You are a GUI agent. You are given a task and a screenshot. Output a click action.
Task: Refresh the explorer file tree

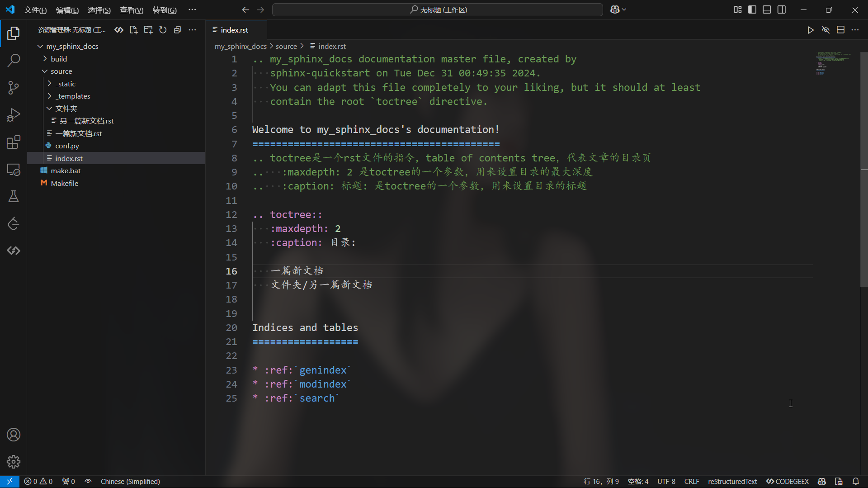tap(163, 30)
